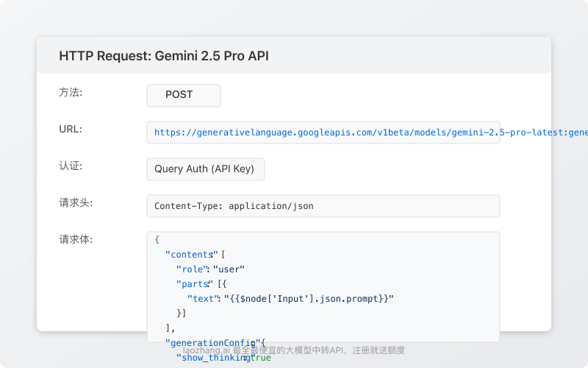Click the "parts" key in the JSON

194,284
